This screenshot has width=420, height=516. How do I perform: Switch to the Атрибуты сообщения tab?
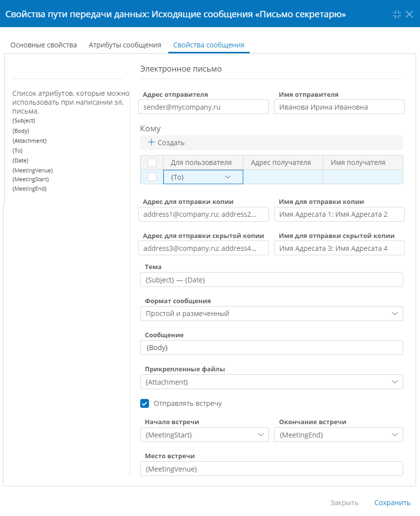click(125, 45)
